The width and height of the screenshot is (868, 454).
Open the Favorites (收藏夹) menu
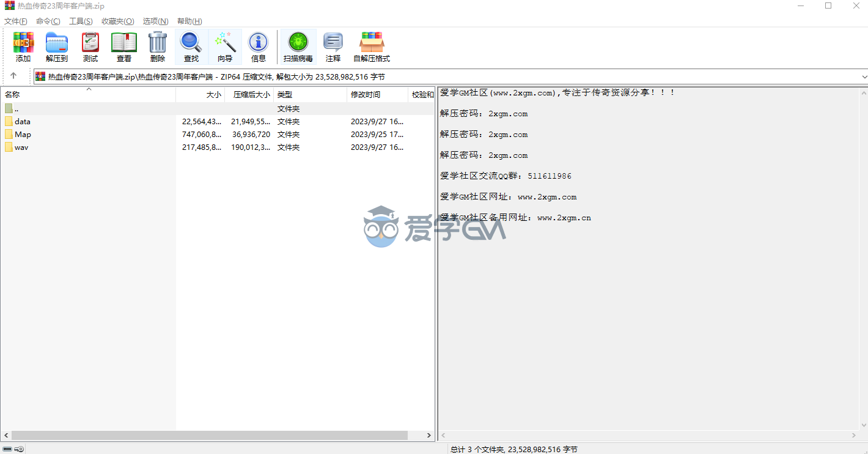(118, 21)
